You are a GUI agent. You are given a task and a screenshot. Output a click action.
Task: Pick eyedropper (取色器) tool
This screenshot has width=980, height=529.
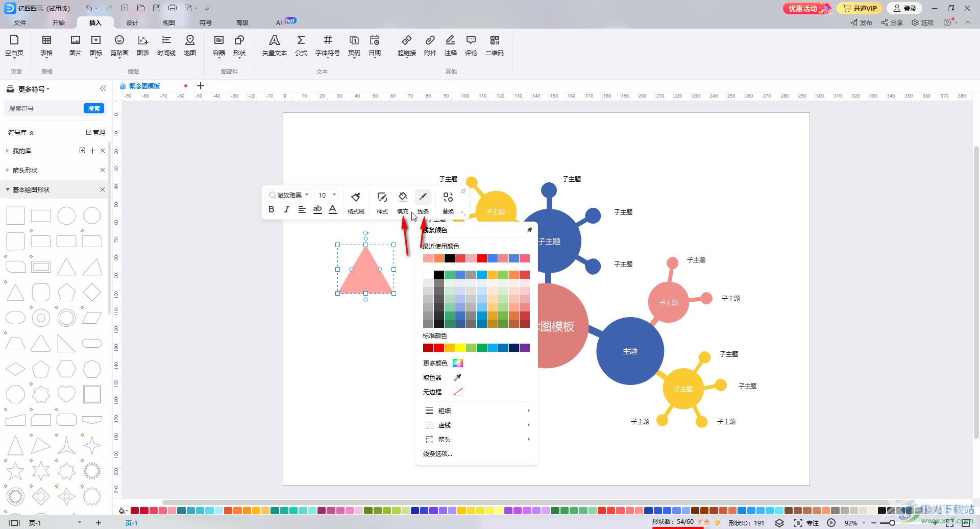pos(458,377)
